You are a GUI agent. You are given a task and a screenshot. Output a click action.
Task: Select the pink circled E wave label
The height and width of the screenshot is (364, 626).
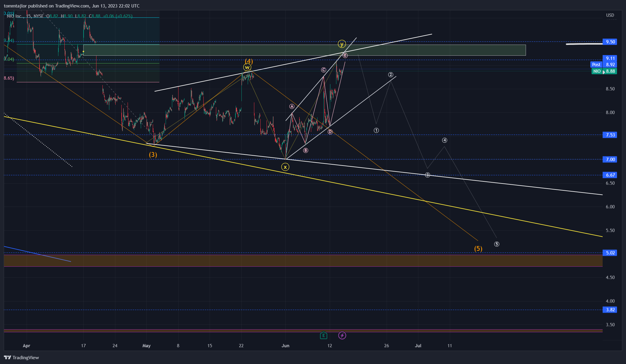345,55
